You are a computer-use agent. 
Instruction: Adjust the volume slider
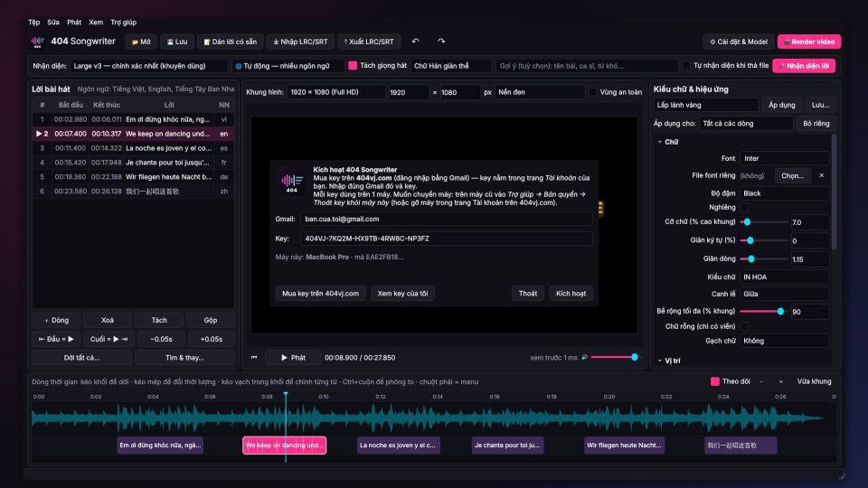coord(615,358)
